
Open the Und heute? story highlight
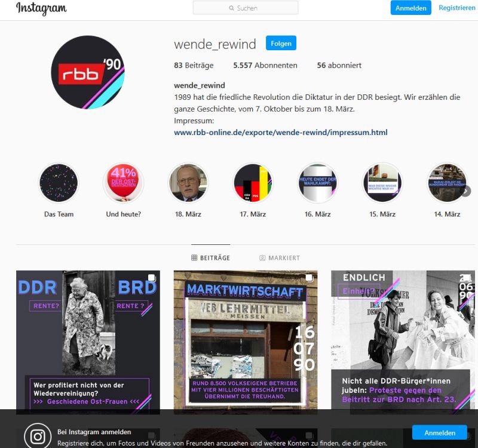[124, 183]
